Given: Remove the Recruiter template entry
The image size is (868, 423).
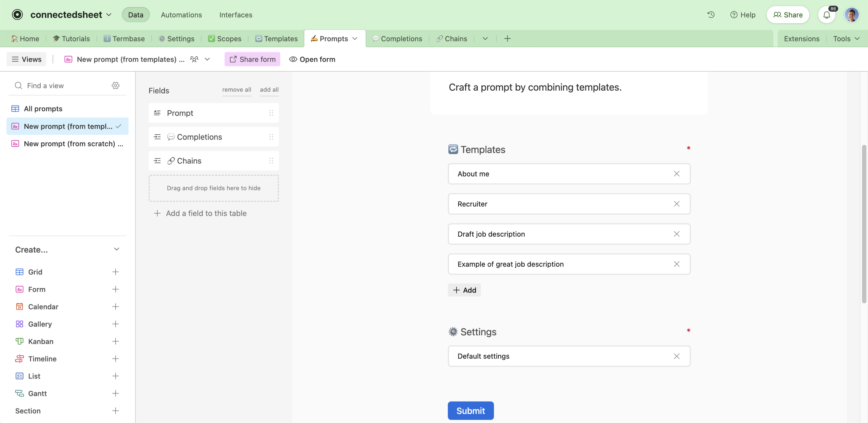Looking at the screenshot, I should [x=676, y=204].
